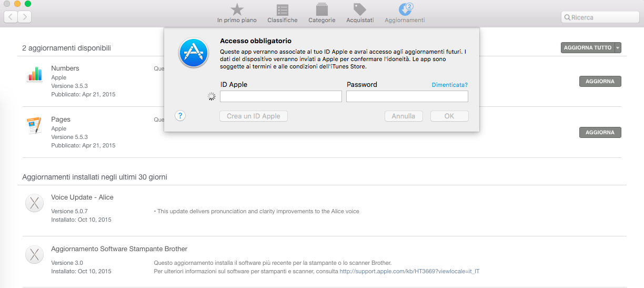
Task: Click the Aggiorna Tutto button
Action: coord(588,47)
